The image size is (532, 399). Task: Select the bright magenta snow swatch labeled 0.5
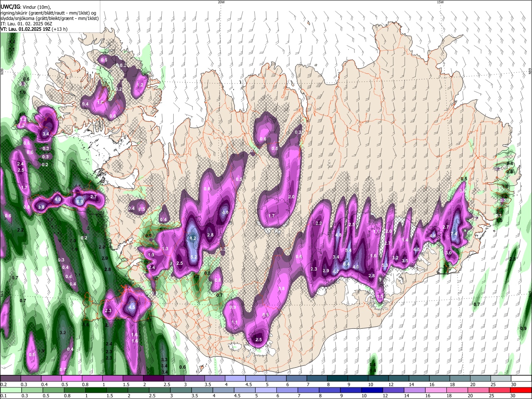click(x=71, y=378)
